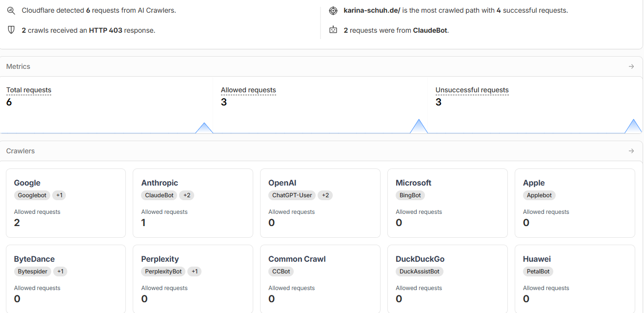Viewport: 644px width, 313px height.
Task: Click the BingBot tag
Action: pyautogui.click(x=410, y=195)
